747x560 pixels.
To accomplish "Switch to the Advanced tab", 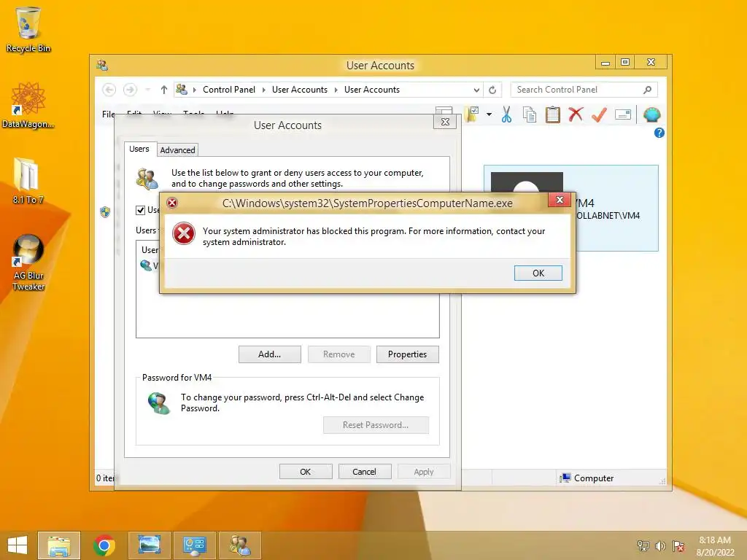I will tap(177, 150).
